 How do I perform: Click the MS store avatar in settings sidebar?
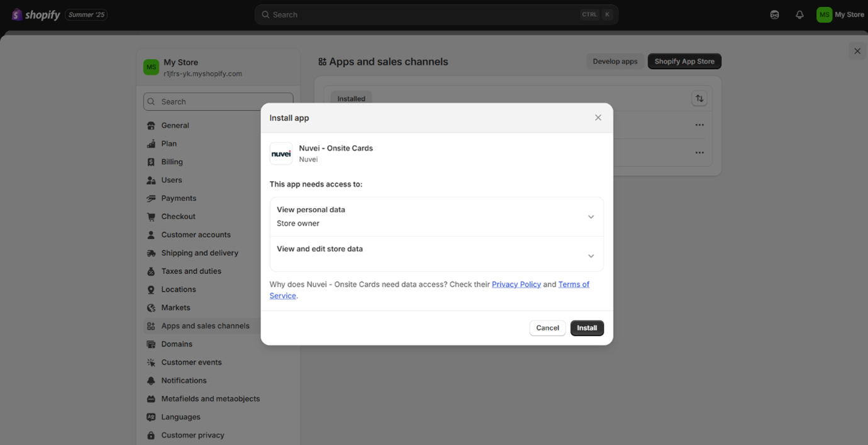coord(151,67)
